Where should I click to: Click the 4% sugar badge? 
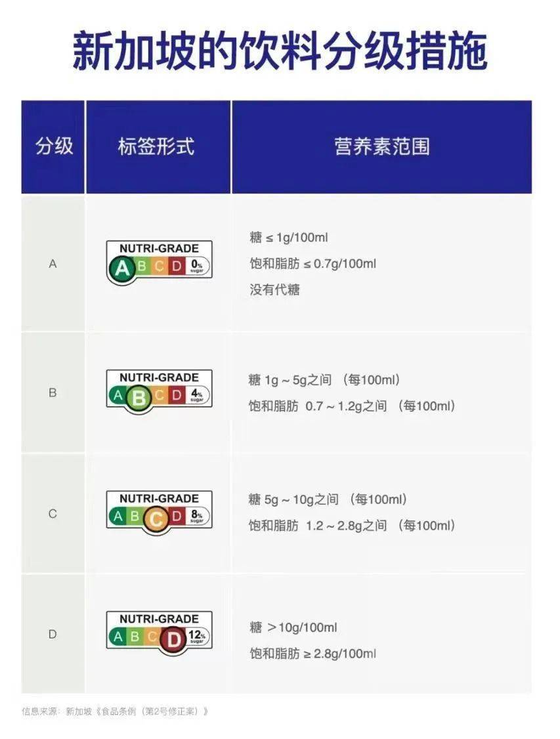point(197,395)
